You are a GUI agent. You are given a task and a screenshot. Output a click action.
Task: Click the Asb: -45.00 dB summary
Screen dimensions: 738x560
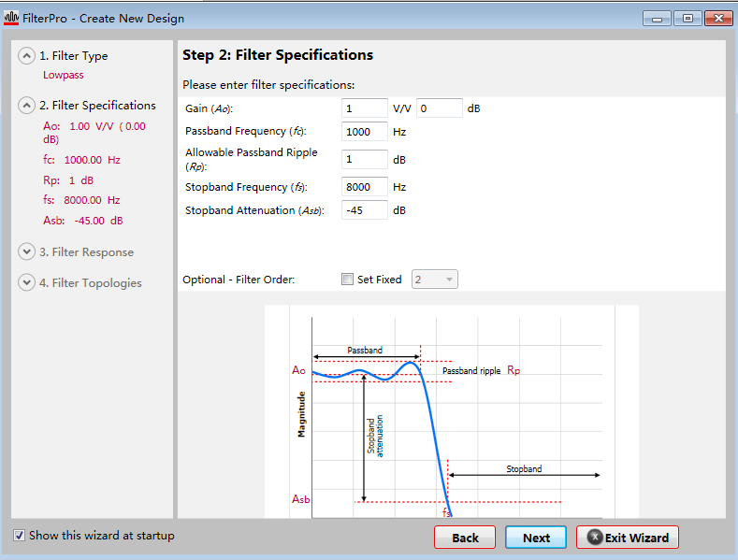point(83,221)
